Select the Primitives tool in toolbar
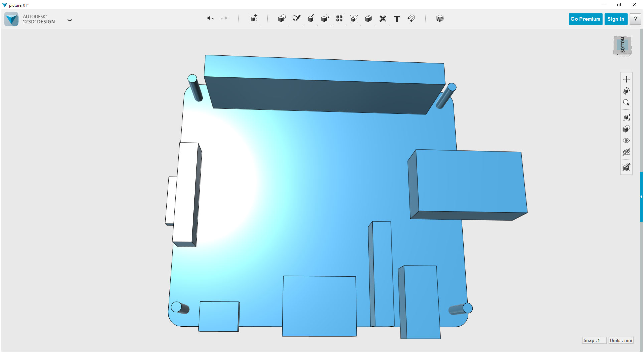Viewport: 644px width, 353px height. 282,19
